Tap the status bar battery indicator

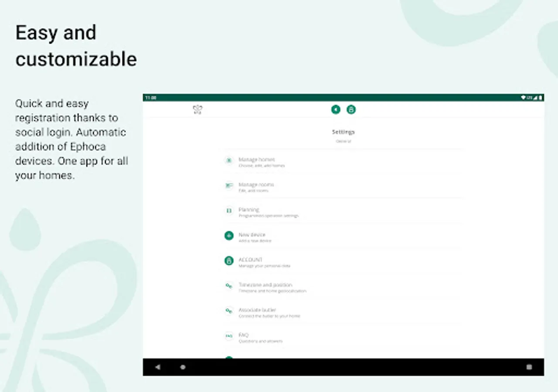(x=541, y=98)
